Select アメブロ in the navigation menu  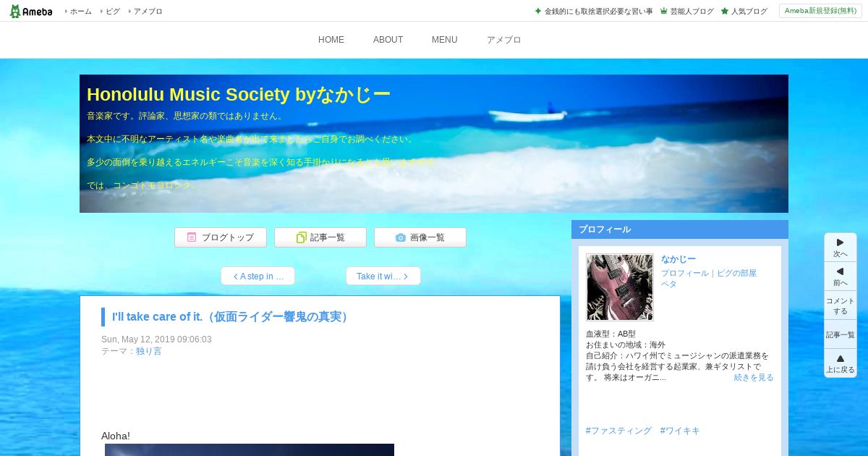click(x=503, y=40)
